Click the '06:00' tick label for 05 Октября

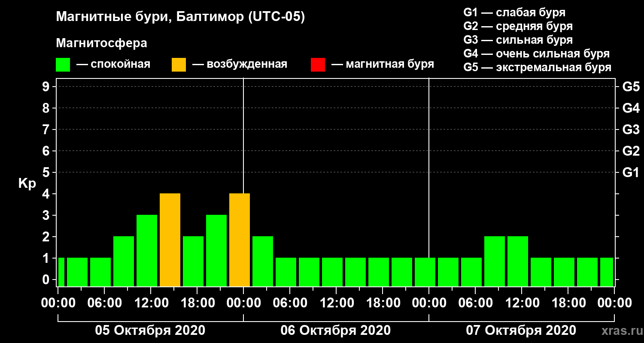(104, 303)
